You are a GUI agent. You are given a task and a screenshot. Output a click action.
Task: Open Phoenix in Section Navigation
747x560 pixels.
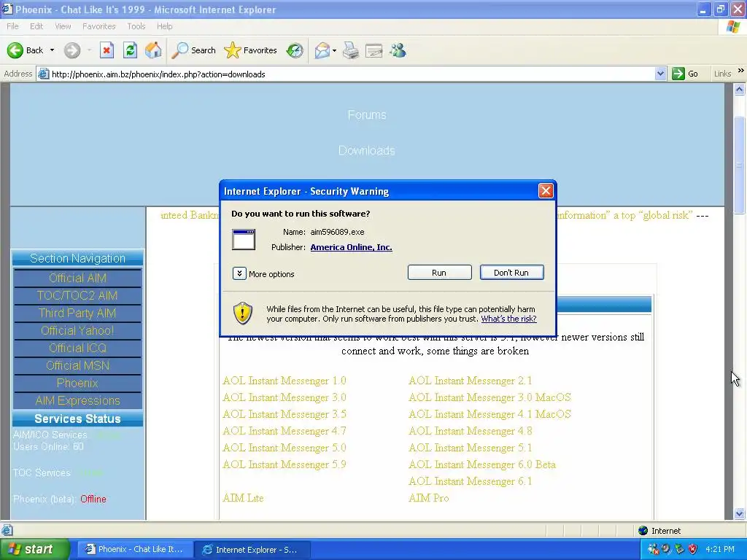click(77, 383)
